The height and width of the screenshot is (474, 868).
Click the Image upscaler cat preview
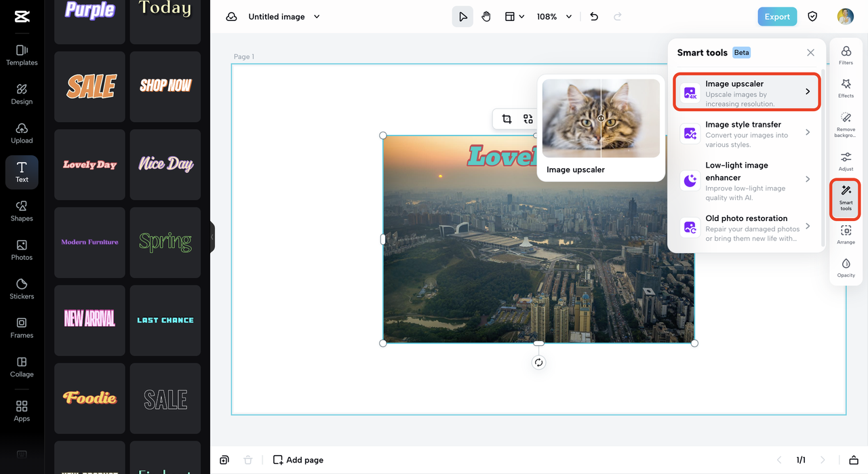(601, 118)
